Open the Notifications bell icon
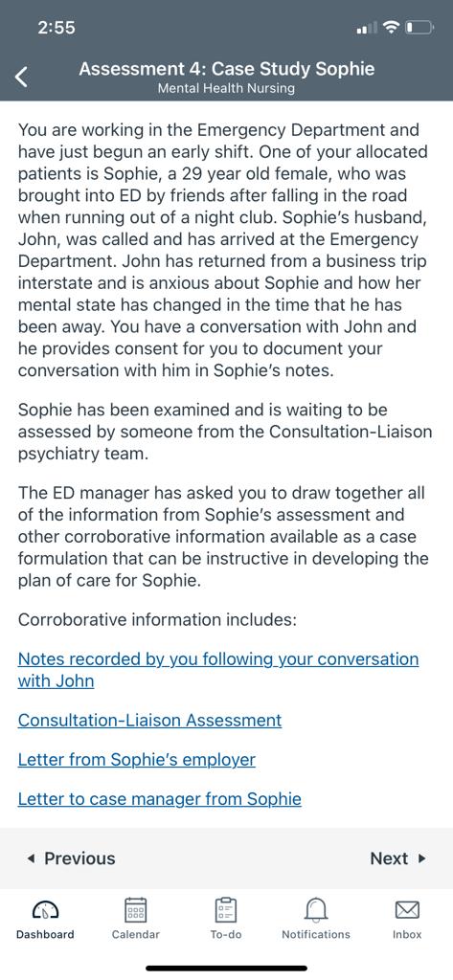Image resolution: width=453 pixels, height=980 pixels. (x=316, y=909)
